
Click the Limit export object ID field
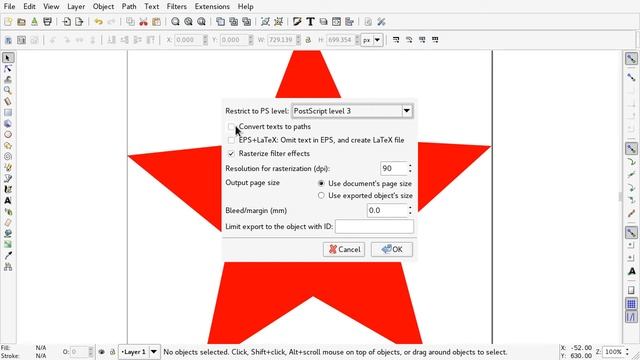[x=374, y=227]
